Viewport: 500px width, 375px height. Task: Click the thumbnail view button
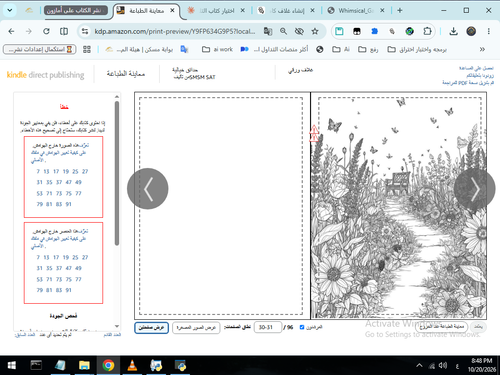(x=196, y=328)
